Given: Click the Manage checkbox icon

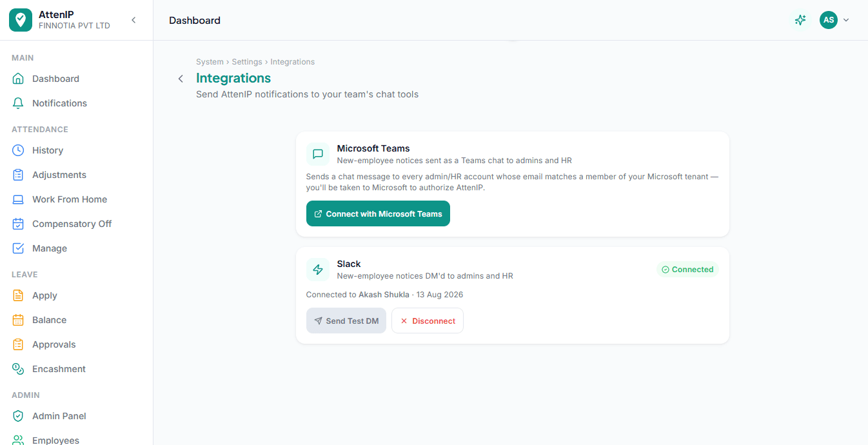Looking at the screenshot, I should 18,248.
